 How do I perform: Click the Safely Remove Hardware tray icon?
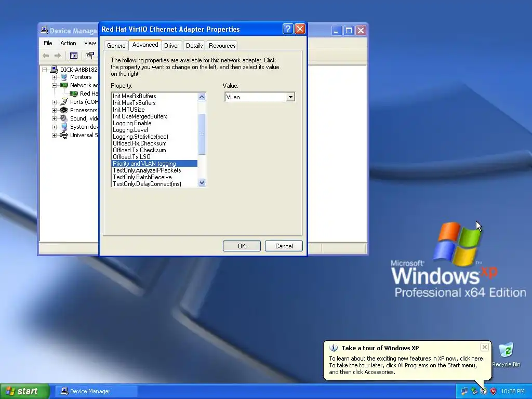474,391
